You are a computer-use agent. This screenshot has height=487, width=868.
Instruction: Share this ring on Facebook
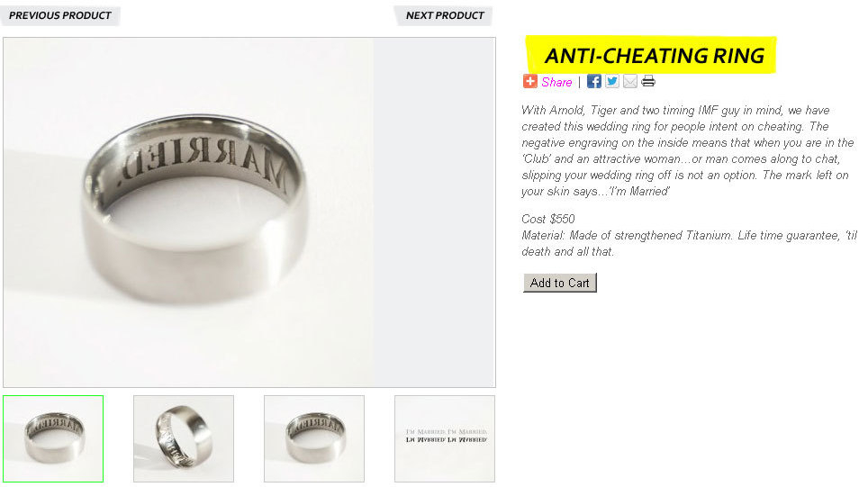[594, 81]
